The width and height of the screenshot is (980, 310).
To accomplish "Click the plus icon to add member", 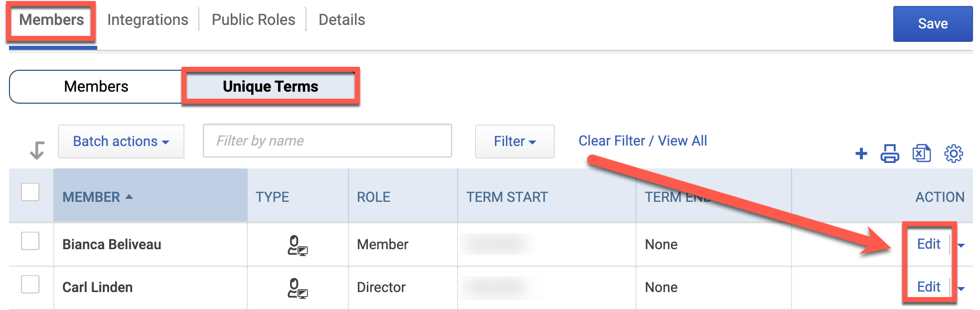I will (861, 154).
